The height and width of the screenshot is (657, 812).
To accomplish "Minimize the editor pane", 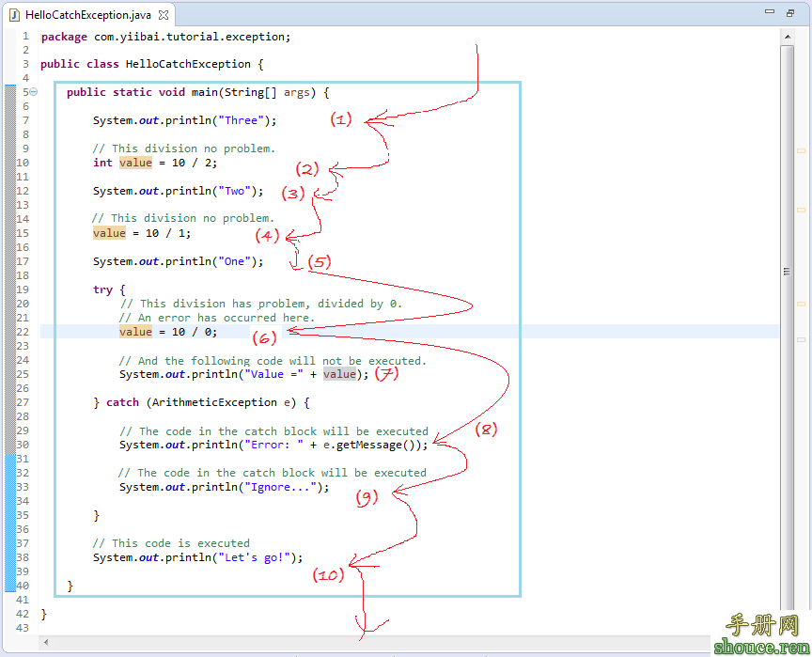I will [770, 12].
